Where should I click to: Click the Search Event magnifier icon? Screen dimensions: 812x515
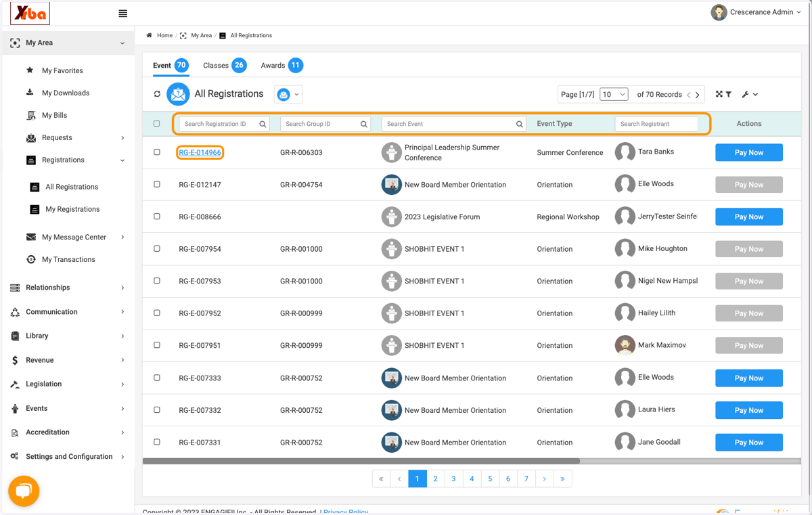click(x=520, y=124)
